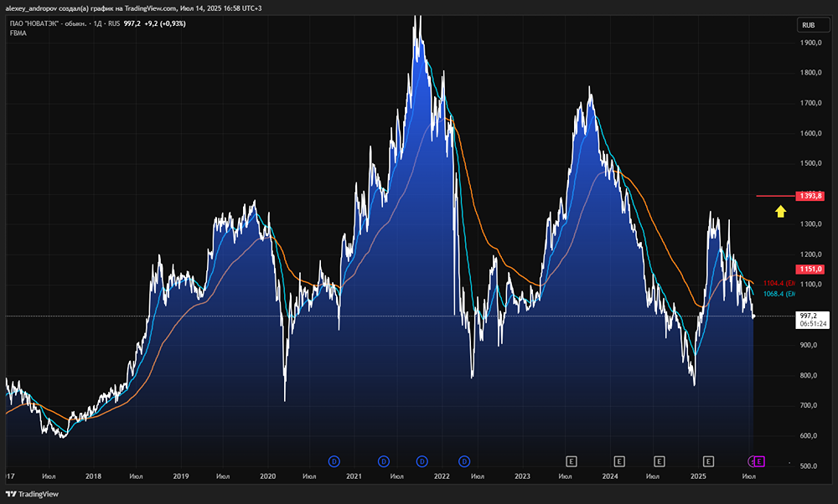Click the 2019 label on the time axis
This screenshot has height=504, width=838.
[x=181, y=476]
